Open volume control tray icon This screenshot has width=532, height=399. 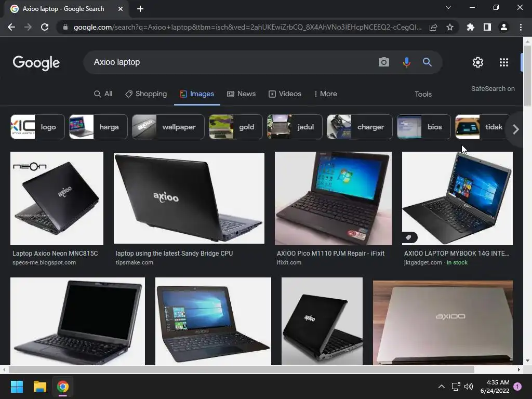click(x=469, y=387)
